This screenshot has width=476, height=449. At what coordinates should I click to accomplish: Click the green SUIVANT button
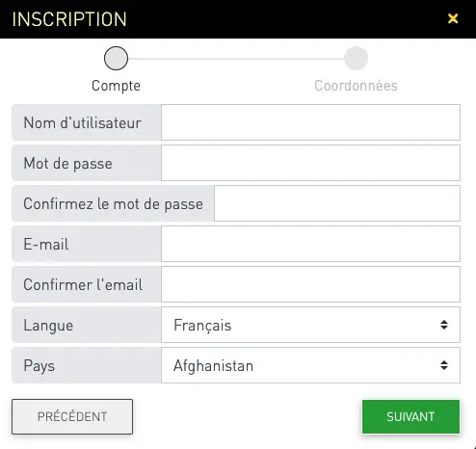[410, 416]
